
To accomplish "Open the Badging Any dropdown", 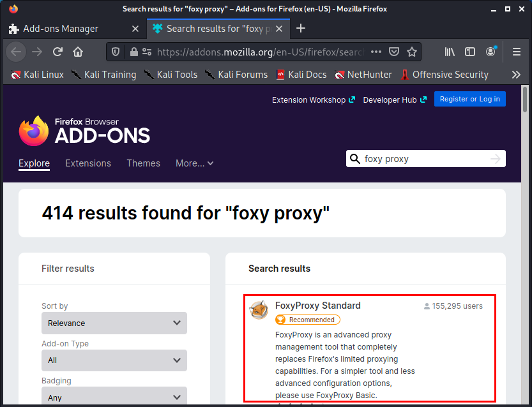I will pos(114,396).
